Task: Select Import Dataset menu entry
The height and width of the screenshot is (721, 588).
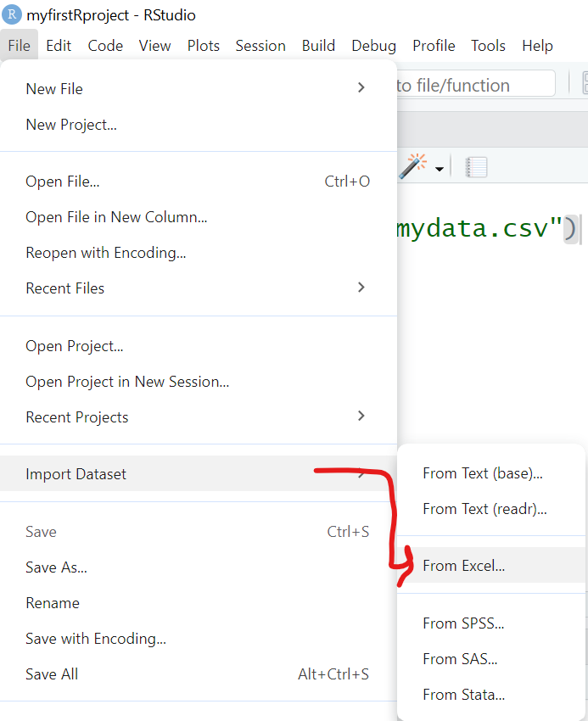Action: pos(199,473)
